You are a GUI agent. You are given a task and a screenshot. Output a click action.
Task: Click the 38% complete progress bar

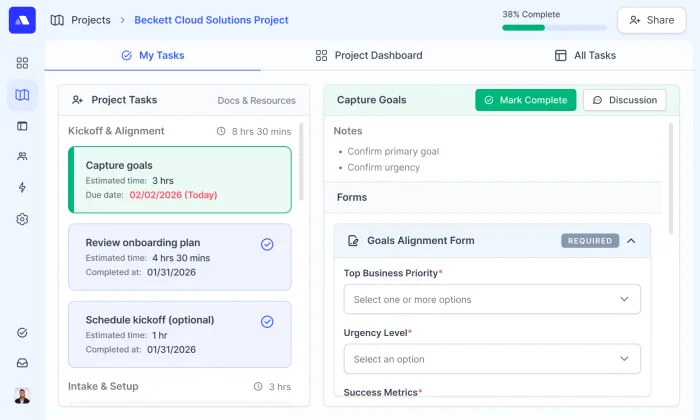554,28
